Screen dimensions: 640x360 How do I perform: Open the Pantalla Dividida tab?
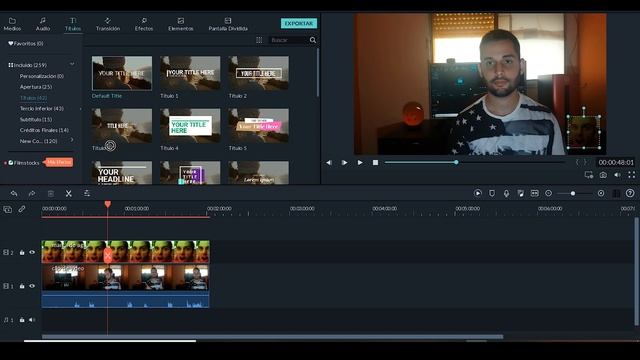coord(228,24)
